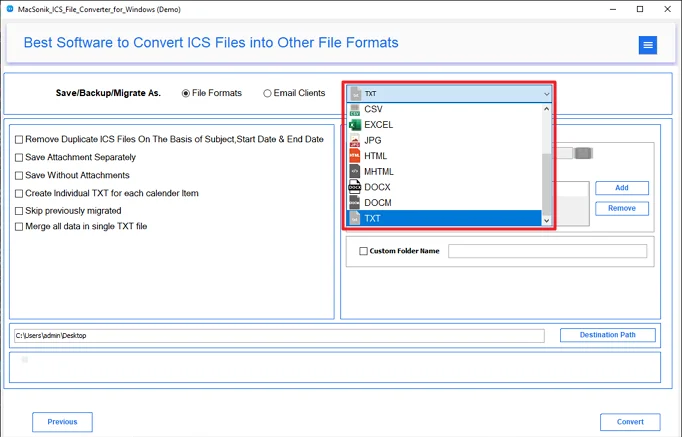The width and height of the screenshot is (682, 437).
Task: Open the blue hamburger menu button
Action: point(648,45)
